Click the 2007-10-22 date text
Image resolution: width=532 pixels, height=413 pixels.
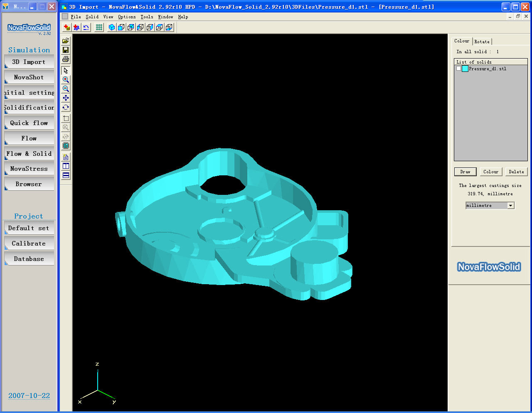pyautogui.click(x=29, y=396)
